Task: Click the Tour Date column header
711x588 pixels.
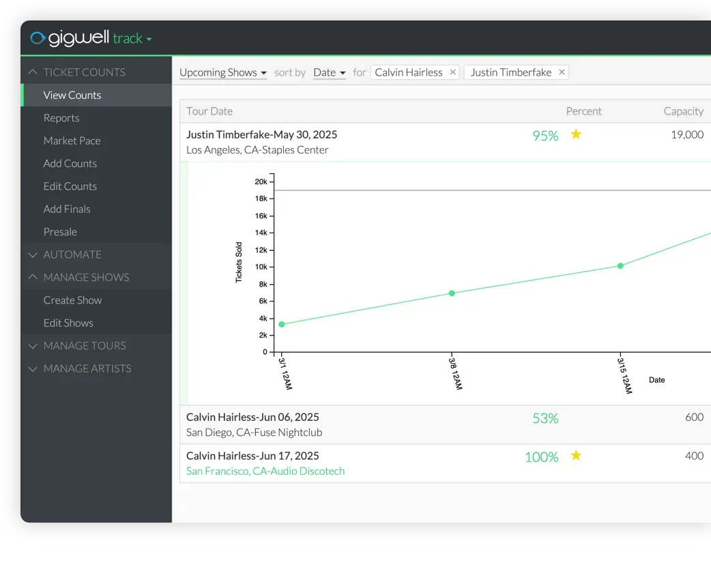Action: pyautogui.click(x=209, y=111)
